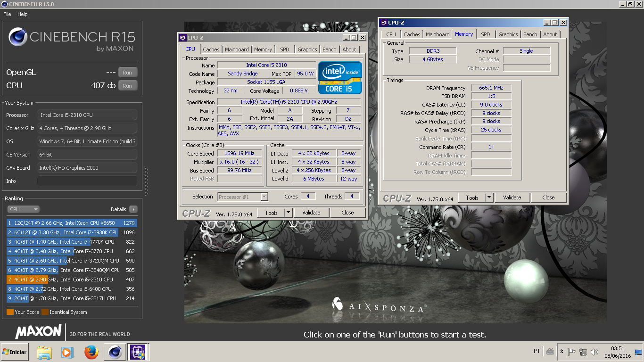Select i7-4770K ranking entry
The height and width of the screenshot is (362, 644).
click(x=72, y=242)
